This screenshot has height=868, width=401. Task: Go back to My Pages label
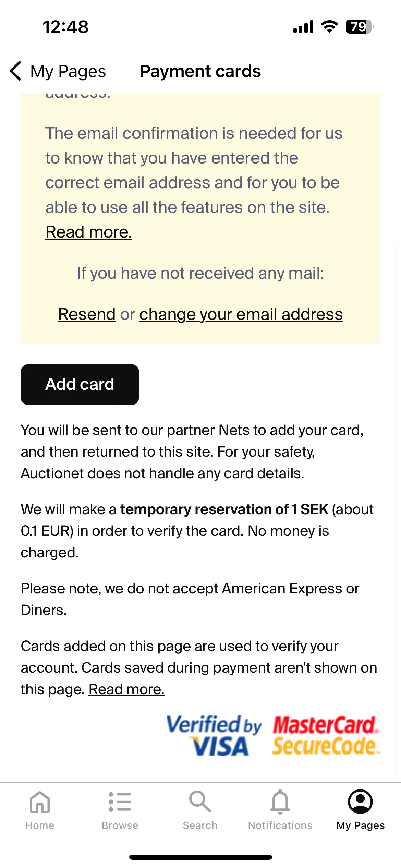(x=68, y=71)
